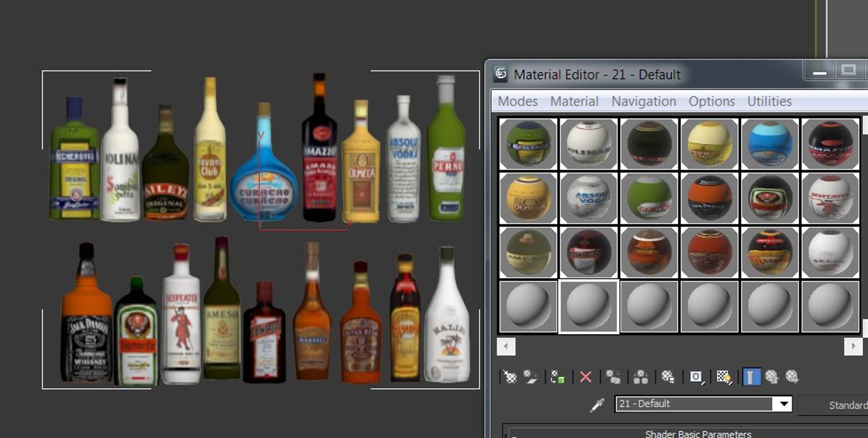Assign material to selection icon
This screenshot has width=868, height=438.
coord(558,377)
